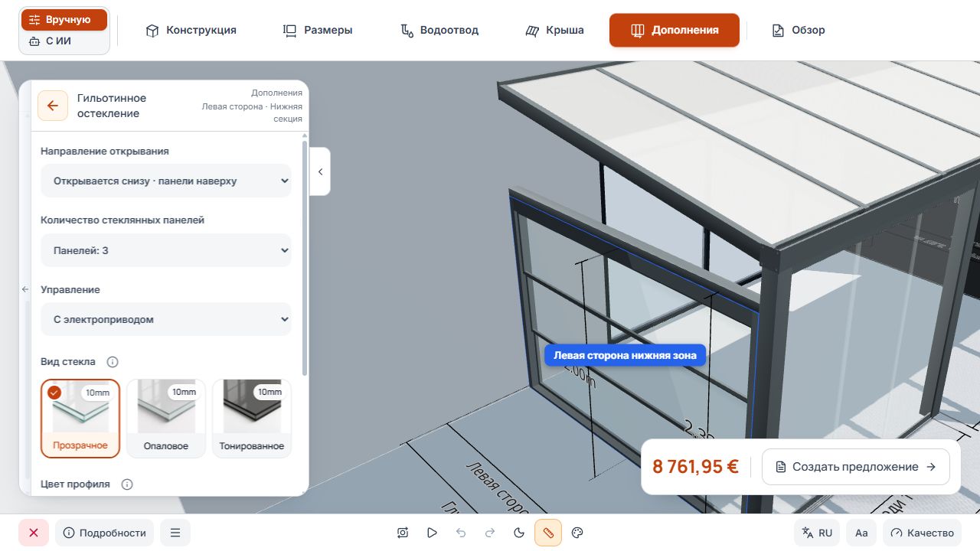Click the info icon next to Цвет профиля
The height and width of the screenshot is (551, 980).
tap(127, 484)
